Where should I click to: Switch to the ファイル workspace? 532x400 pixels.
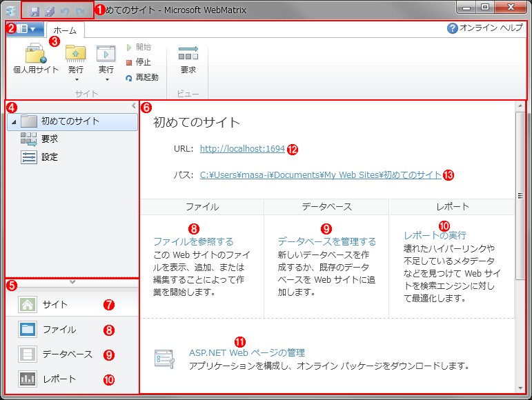(72, 330)
